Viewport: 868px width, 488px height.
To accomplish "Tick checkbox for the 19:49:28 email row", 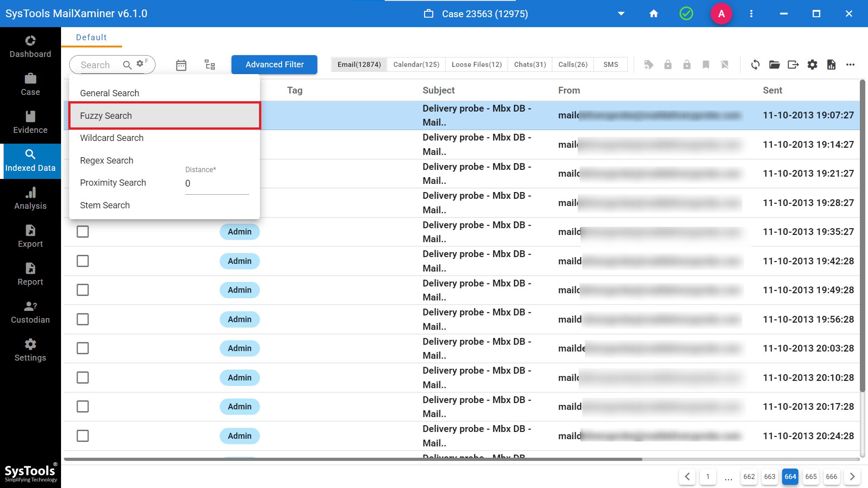I will pyautogui.click(x=83, y=290).
